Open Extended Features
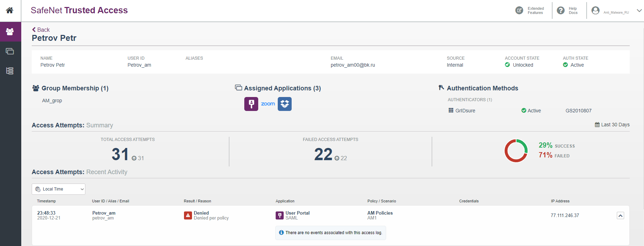The height and width of the screenshot is (246, 644). click(530, 10)
